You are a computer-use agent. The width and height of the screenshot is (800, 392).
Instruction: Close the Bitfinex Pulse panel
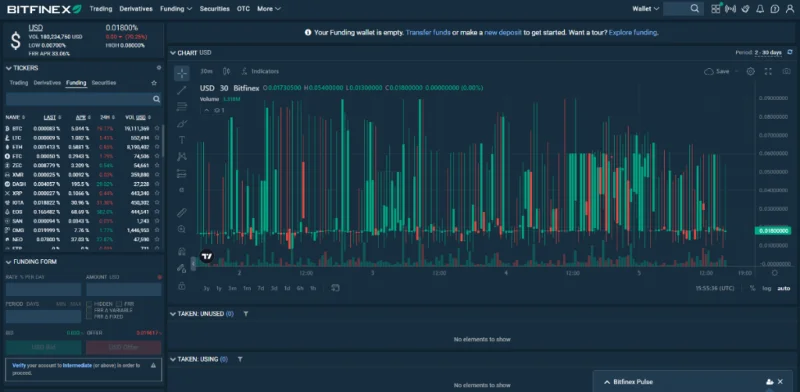(x=780, y=382)
